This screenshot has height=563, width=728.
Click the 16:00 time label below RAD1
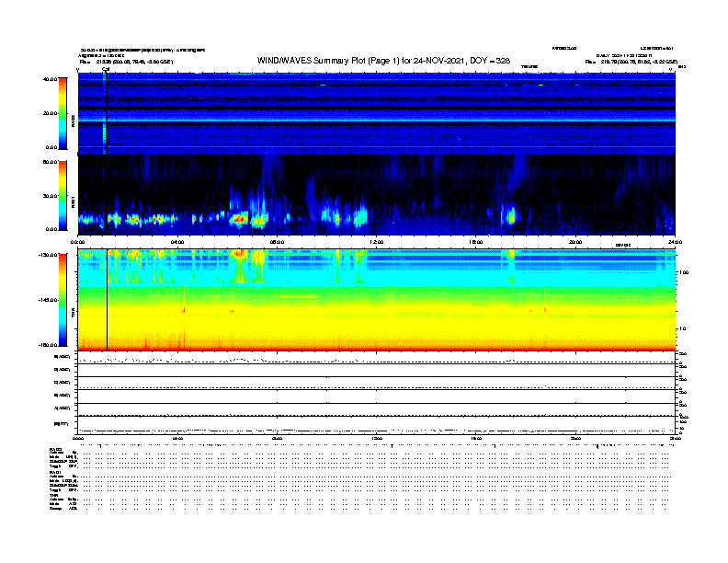(x=476, y=242)
